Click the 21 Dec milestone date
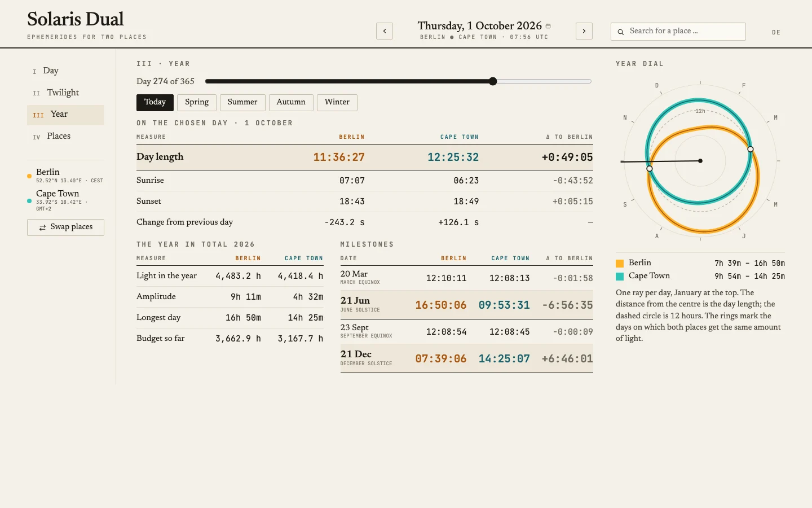The width and height of the screenshot is (812, 508). tap(356, 354)
